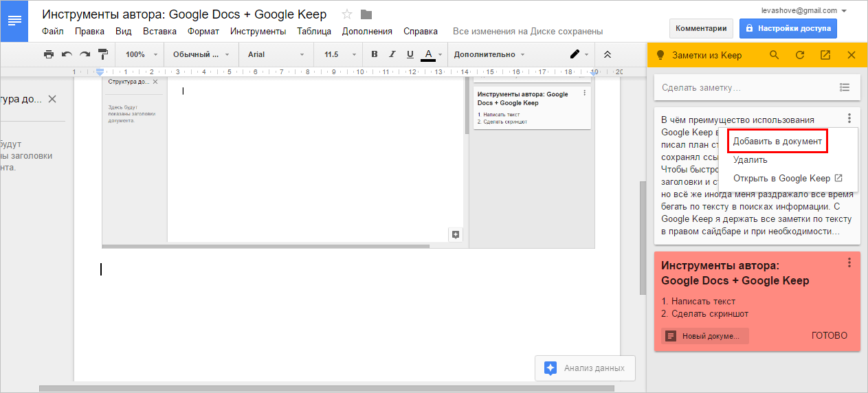Open the Правка menu

[x=89, y=31]
